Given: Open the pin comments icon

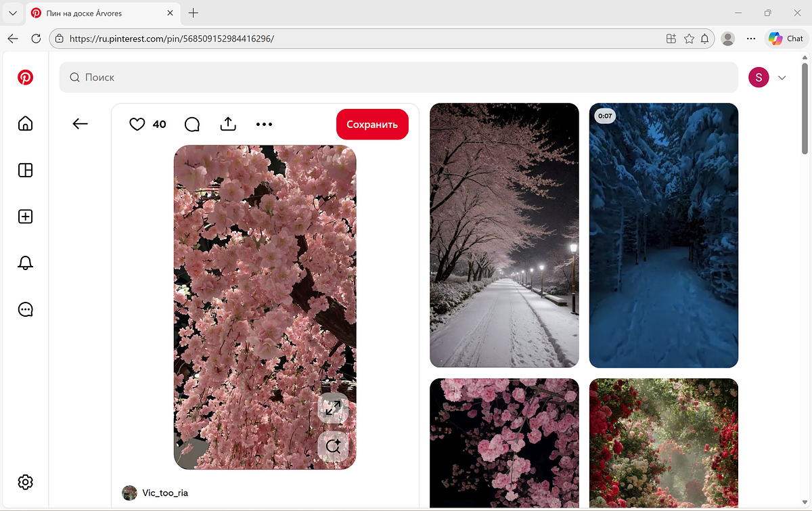Looking at the screenshot, I should pos(192,124).
